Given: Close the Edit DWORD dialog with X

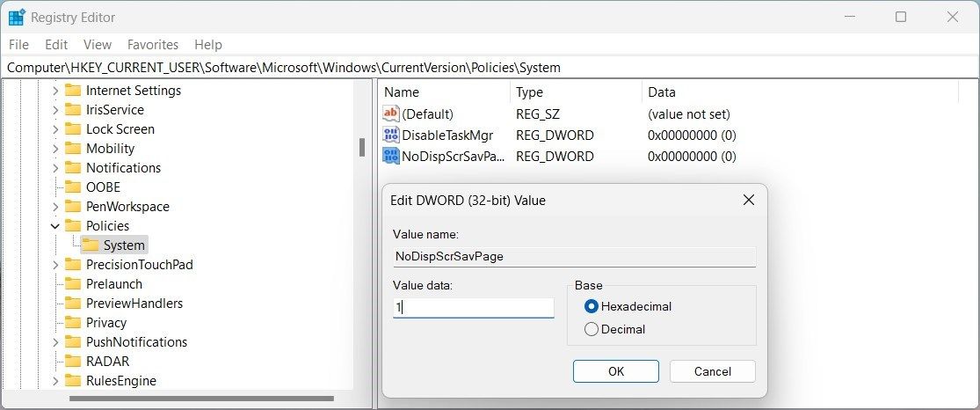Looking at the screenshot, I should 748,201.
